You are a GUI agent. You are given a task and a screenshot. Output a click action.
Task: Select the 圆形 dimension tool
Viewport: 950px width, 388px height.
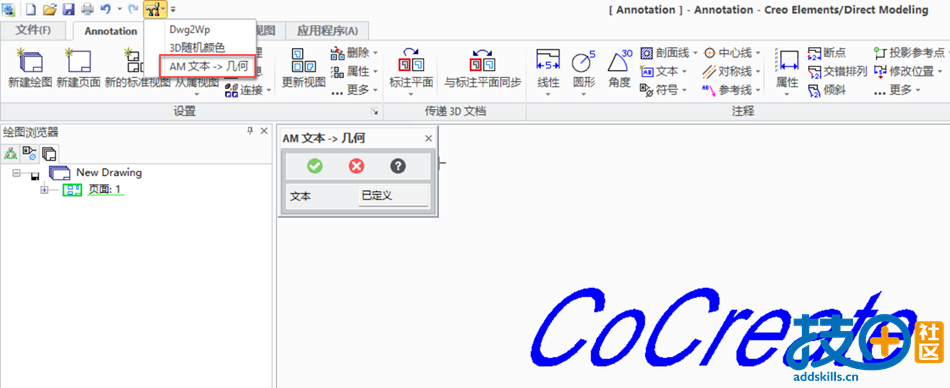pyautogui.click(x=583, y=72)
